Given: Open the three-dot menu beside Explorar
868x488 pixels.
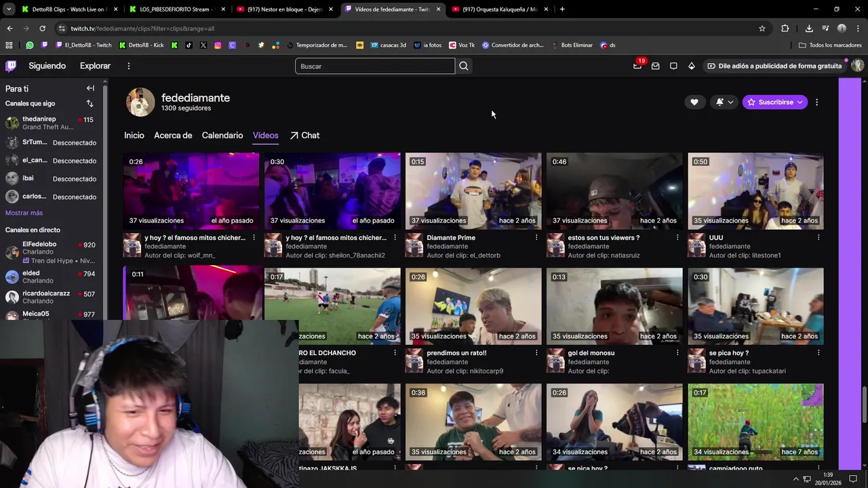Looking at the screenshot, I should pyautogui.click(x=128, y=66).
